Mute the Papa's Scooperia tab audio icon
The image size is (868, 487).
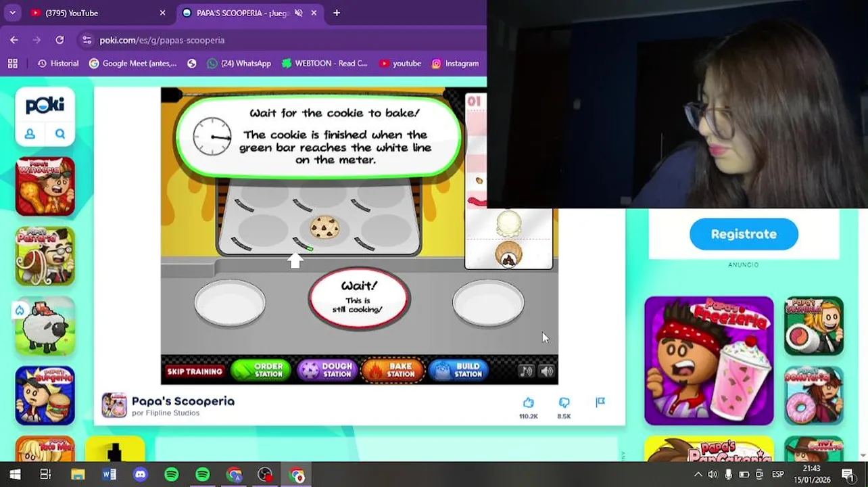[x=298, y=13]
